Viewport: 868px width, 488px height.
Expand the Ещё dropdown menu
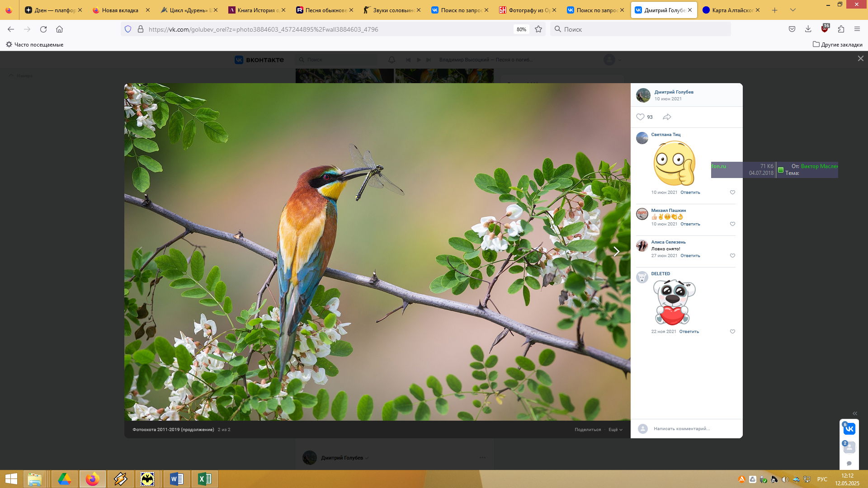615,430
